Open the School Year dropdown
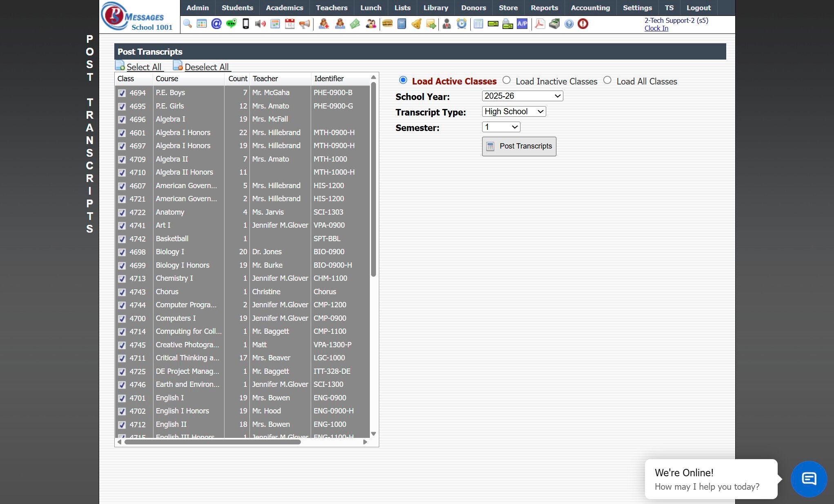The image size is (834, 504). point(522,96)
